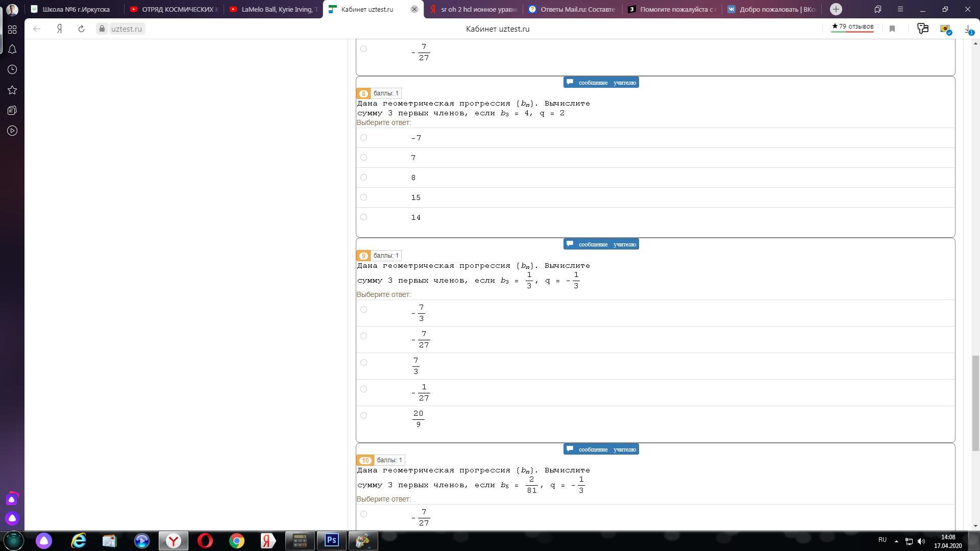The height and width of the screenshot is (551, 980).
Task: Open notifications bell in the sidebar
Action: (x=12, y=49)
